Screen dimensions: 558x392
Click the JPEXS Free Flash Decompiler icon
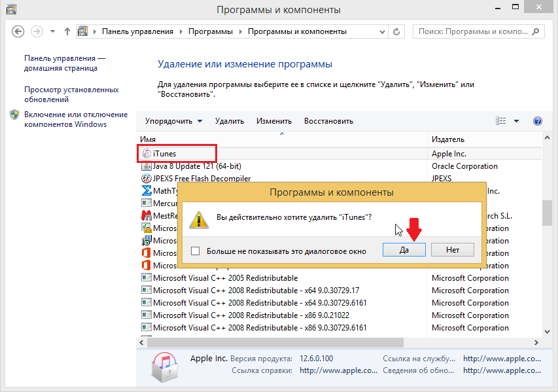click(147, 179)
